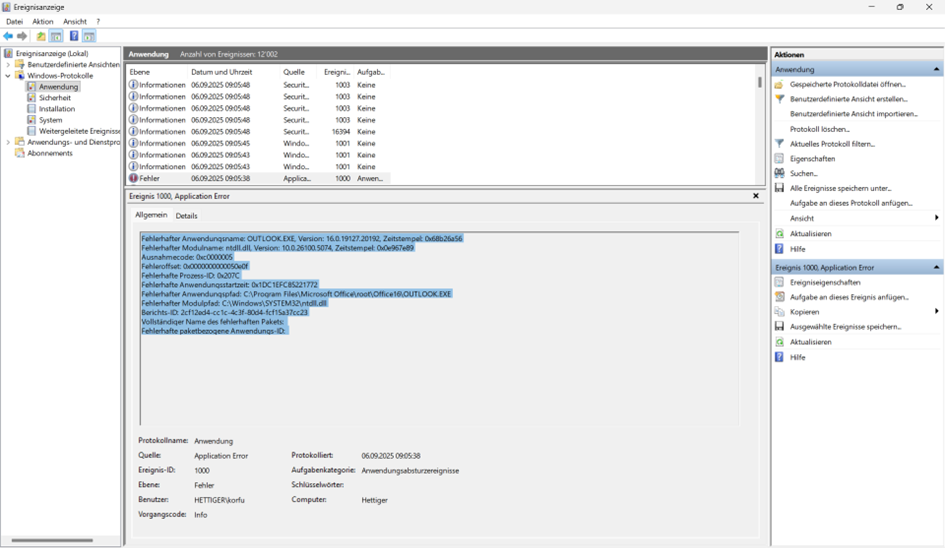Toggle the action pane toolbar icon
Viewport: 945px width, 548px height.
point(89,36)
